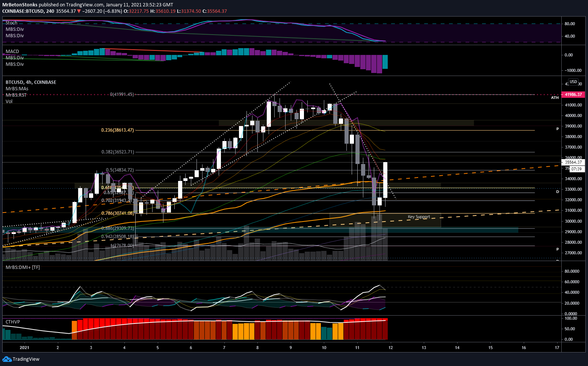Select the 35564.37 current price tag
This screenshot has height=366, width=588.
(x=573, y=162)
